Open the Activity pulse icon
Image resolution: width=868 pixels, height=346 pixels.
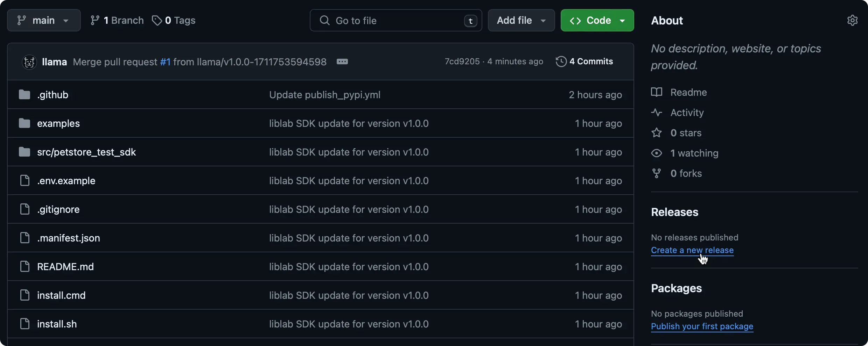pyautogui.click(x=656, y=112)
